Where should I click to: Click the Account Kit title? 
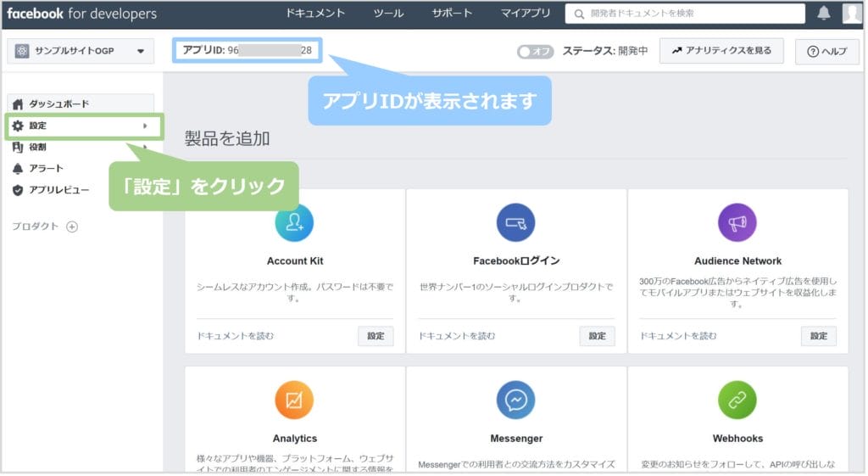pos(296,261)
